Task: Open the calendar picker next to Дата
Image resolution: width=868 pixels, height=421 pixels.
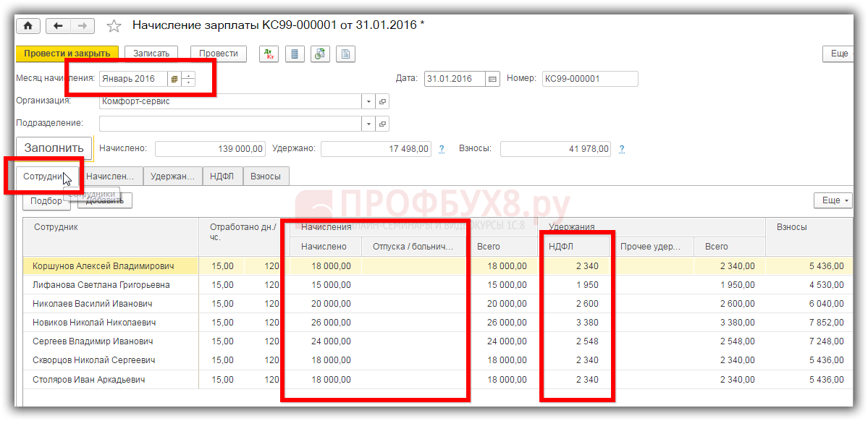Action: tap(492, 80)
